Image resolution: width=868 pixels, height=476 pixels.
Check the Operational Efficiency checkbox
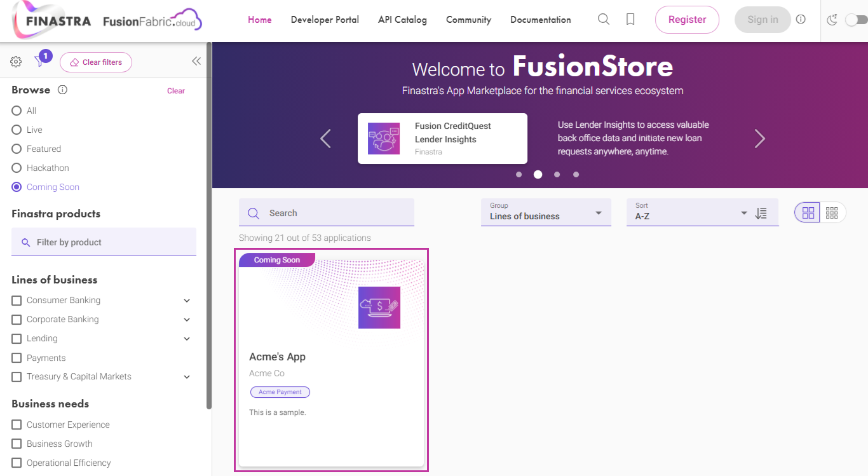click(17, 463)
